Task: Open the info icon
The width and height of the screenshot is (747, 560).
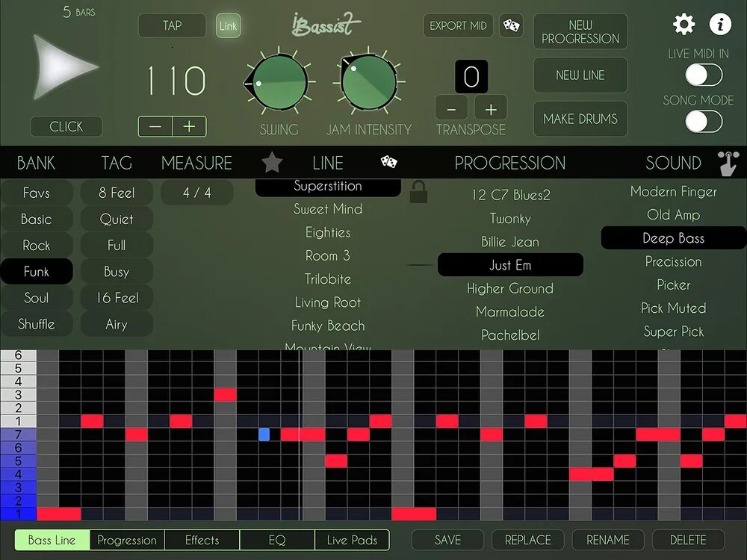Action: [720, 24]
